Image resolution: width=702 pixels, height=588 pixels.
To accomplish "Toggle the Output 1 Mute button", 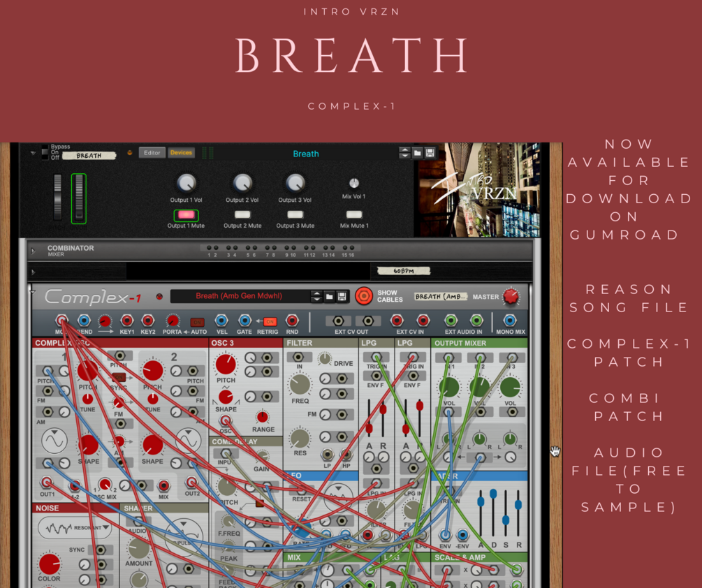I will (x=186, y=215).
